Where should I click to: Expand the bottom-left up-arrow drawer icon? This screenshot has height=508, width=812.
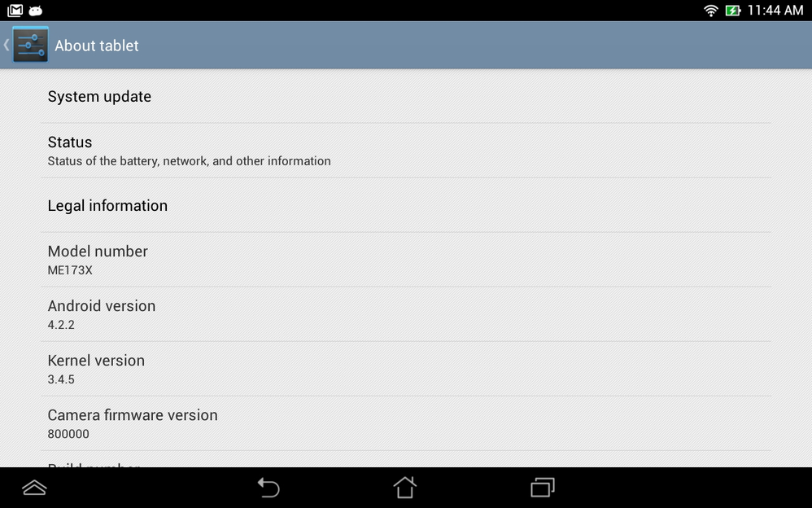(x=35, y=488)
